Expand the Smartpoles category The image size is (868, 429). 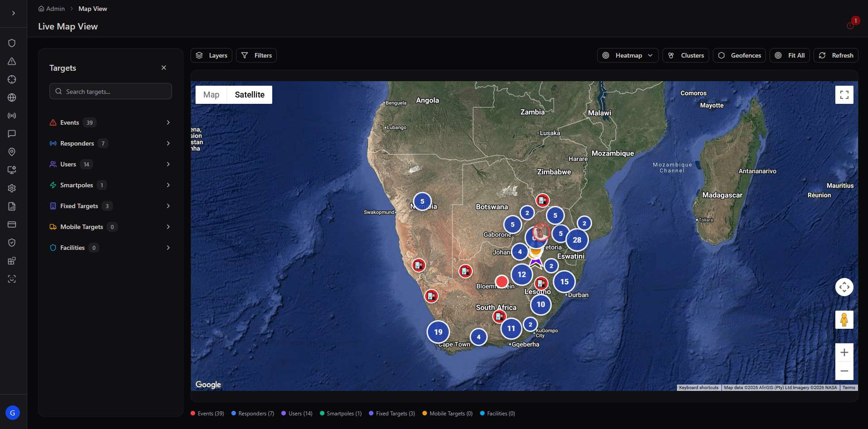[x=111, y=185]
